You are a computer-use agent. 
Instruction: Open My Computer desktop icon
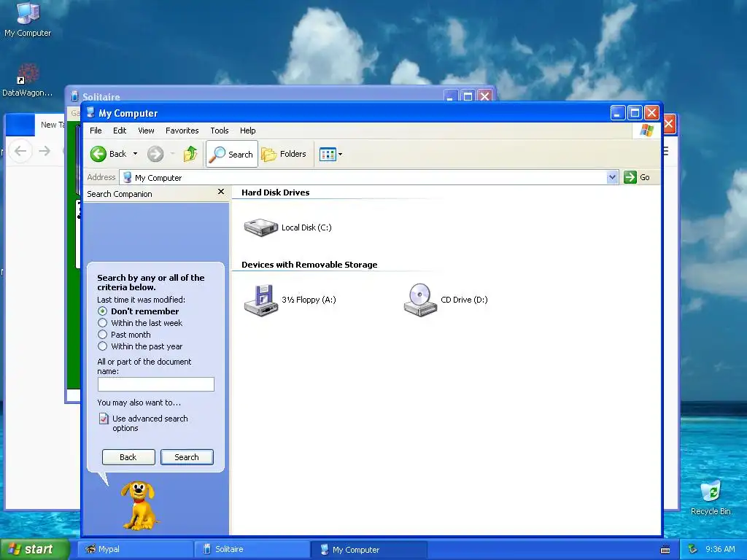pyautogui.click(x=28, y=20)
